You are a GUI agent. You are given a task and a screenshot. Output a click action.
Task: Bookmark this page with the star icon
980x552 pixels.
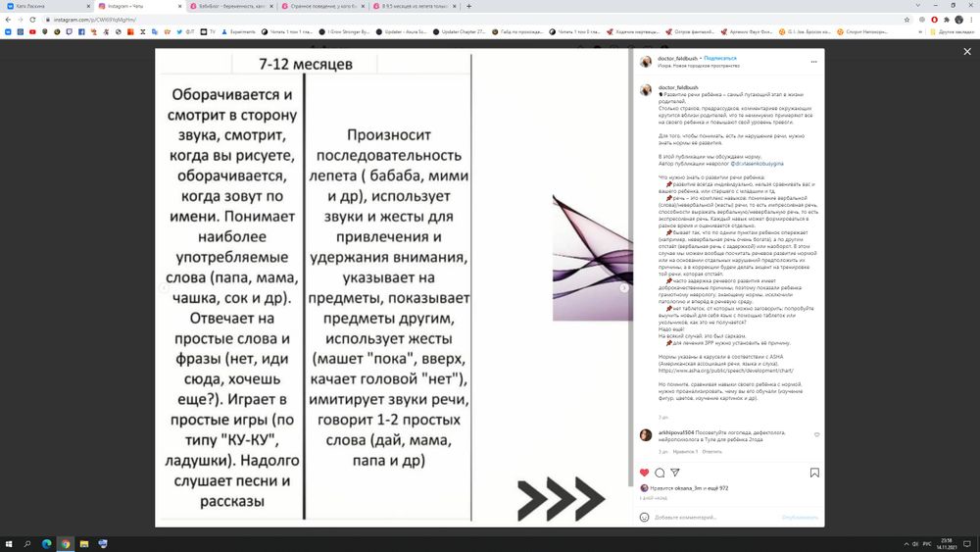click(906, 20)
